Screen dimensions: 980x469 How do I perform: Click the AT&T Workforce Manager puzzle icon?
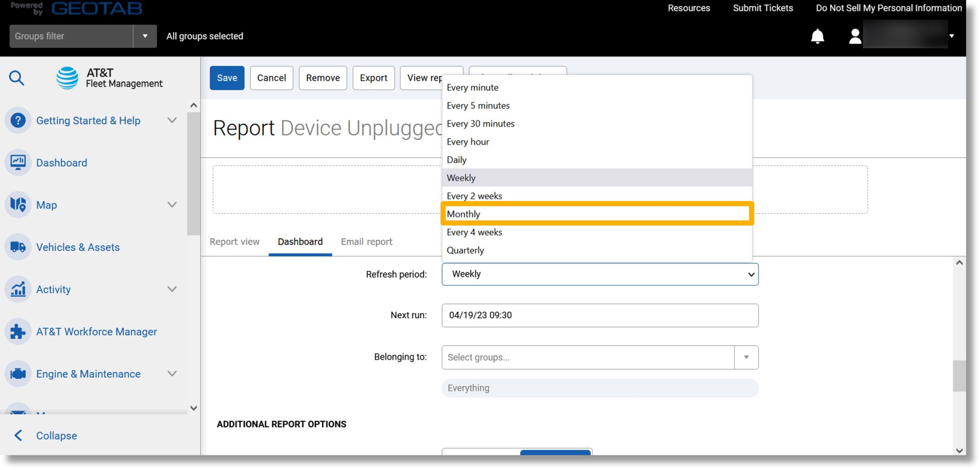18,331
